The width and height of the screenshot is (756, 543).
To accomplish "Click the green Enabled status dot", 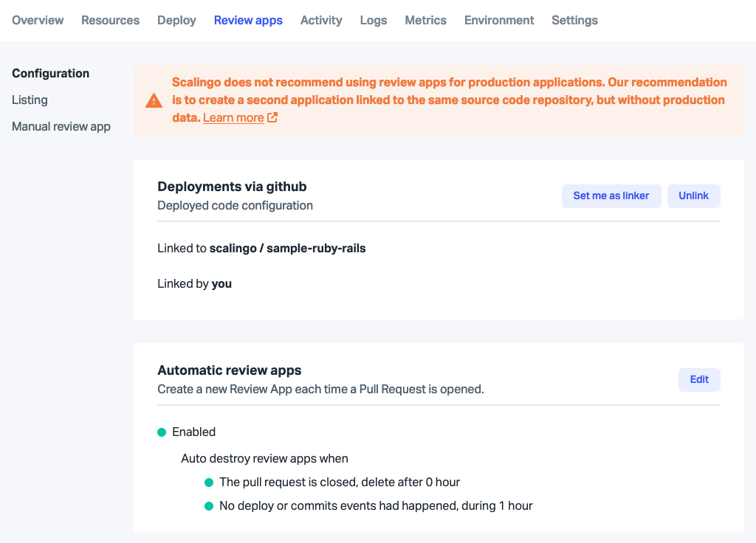I will 162,432.
